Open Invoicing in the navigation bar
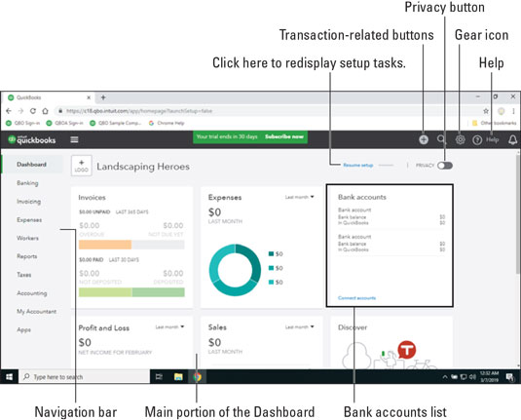521x420 pixels. [29, 202]
